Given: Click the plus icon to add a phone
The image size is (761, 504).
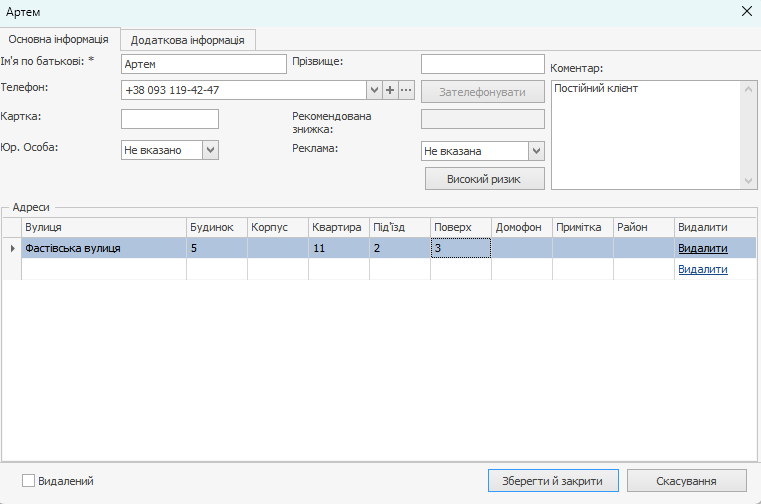Looking at the screenshot, I should coord(390,90).
